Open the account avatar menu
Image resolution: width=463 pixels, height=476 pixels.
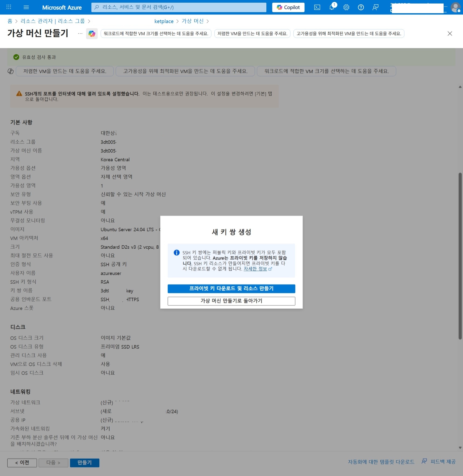click(x=455, y=7)
